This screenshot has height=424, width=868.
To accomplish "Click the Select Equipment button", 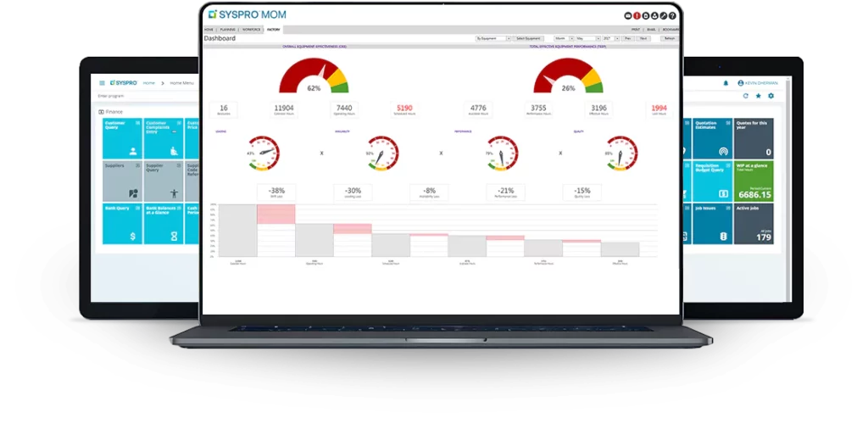I will click(x=528, y=39).
